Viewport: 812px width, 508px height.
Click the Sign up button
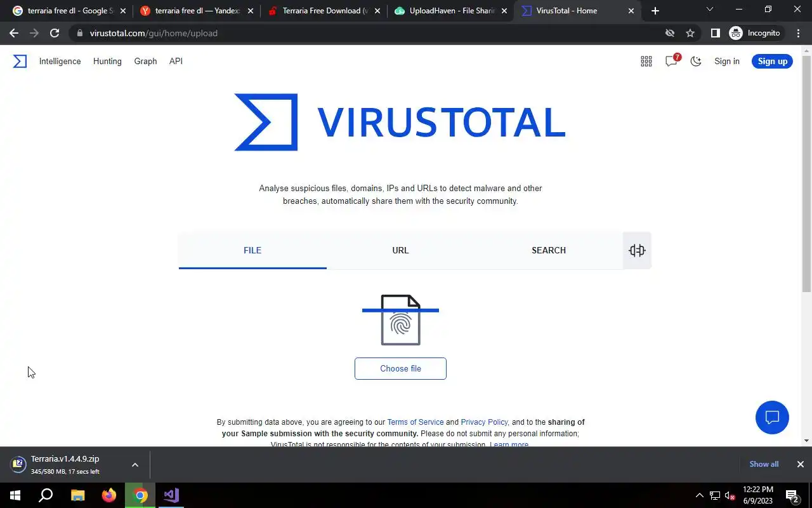click(x=772, y=61)
